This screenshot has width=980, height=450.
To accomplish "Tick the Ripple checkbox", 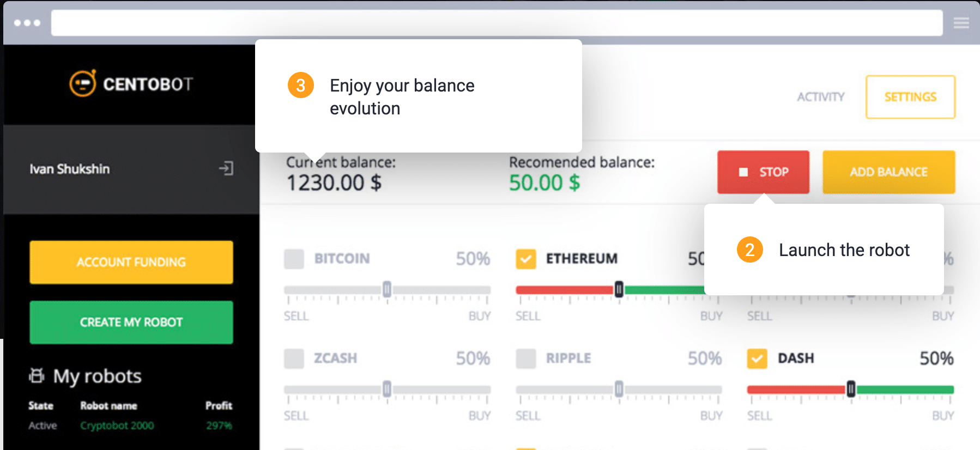I will pyautogui.click(x=526, y=358).
